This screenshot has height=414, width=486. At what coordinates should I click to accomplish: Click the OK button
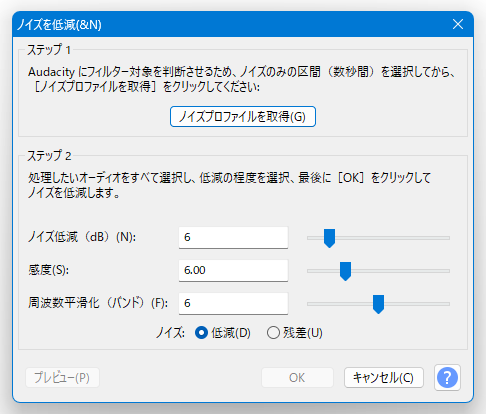(x=297, y=378)
